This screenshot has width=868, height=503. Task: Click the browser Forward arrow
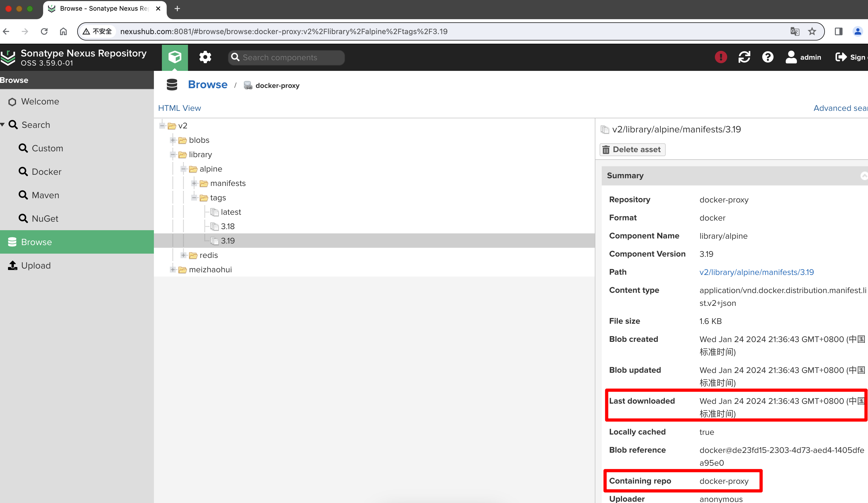pos(25,31)
